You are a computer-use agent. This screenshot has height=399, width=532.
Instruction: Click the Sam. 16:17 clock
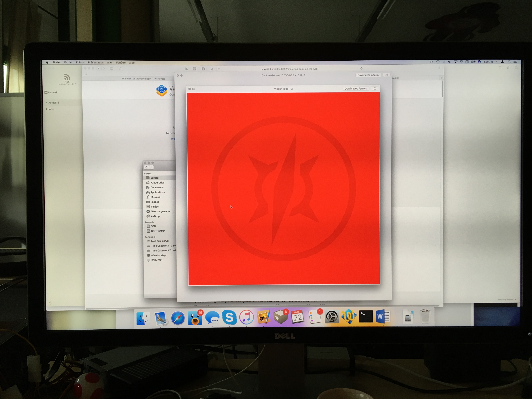point(490,62)
